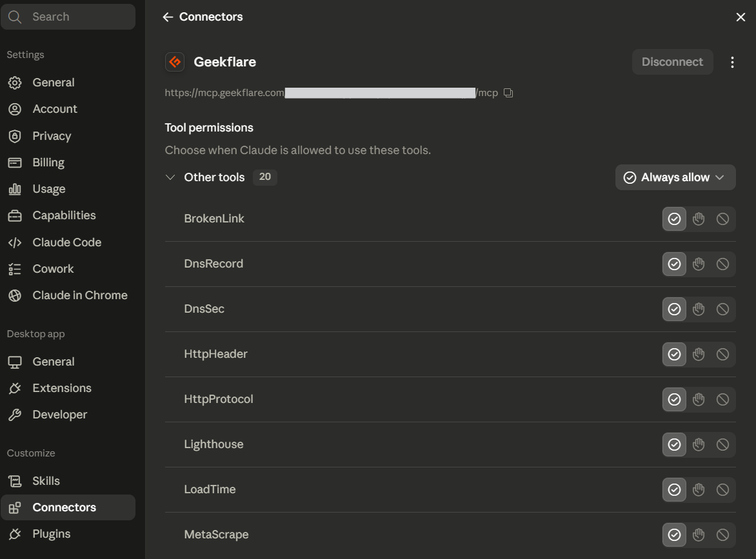Go back via the Connectors arrow

coord(168,17)
